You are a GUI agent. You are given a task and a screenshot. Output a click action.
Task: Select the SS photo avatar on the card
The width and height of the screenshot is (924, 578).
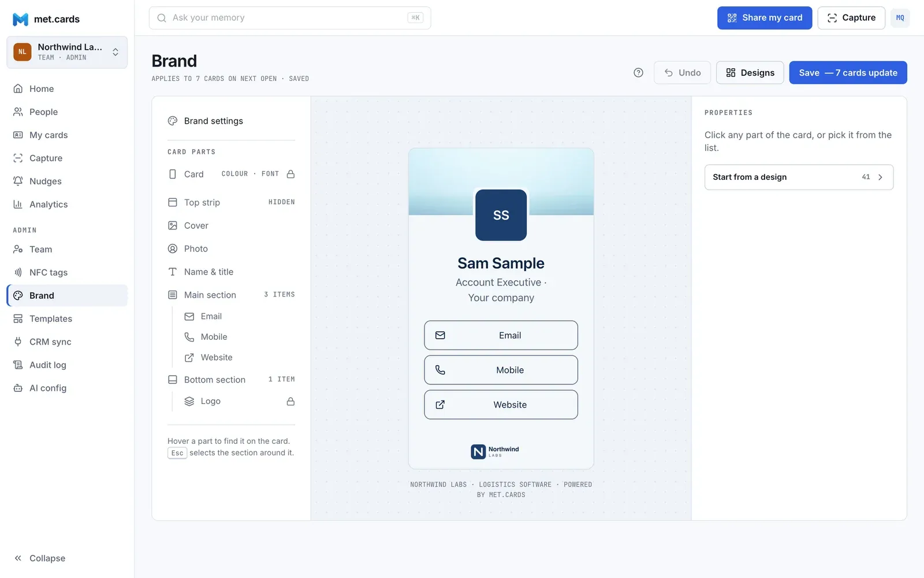coord(501,215)
